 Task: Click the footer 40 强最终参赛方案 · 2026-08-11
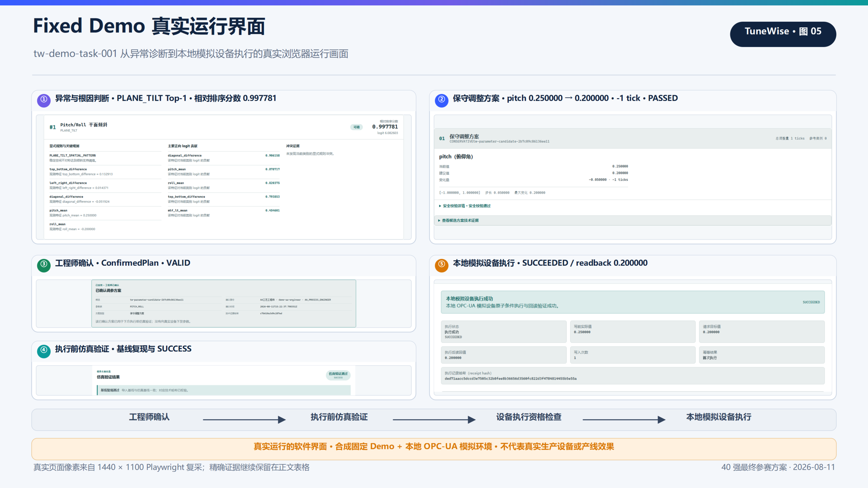pyautogui.click(x=778, y=467)
